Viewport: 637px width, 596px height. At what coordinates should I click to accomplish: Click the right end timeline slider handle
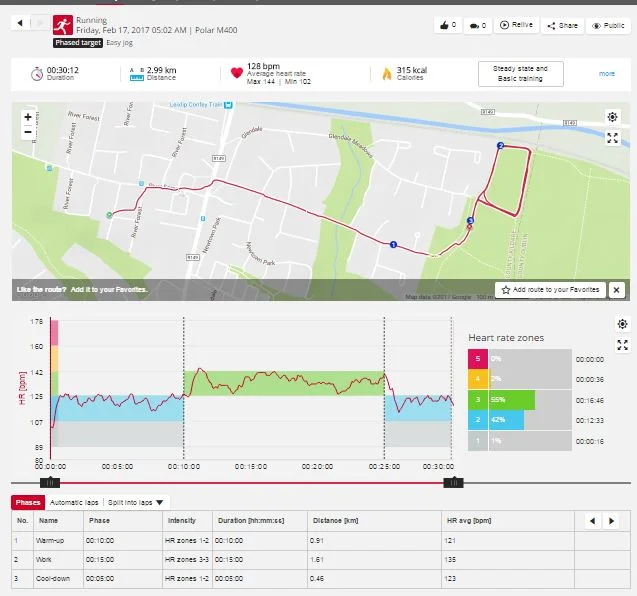[453, 483]
